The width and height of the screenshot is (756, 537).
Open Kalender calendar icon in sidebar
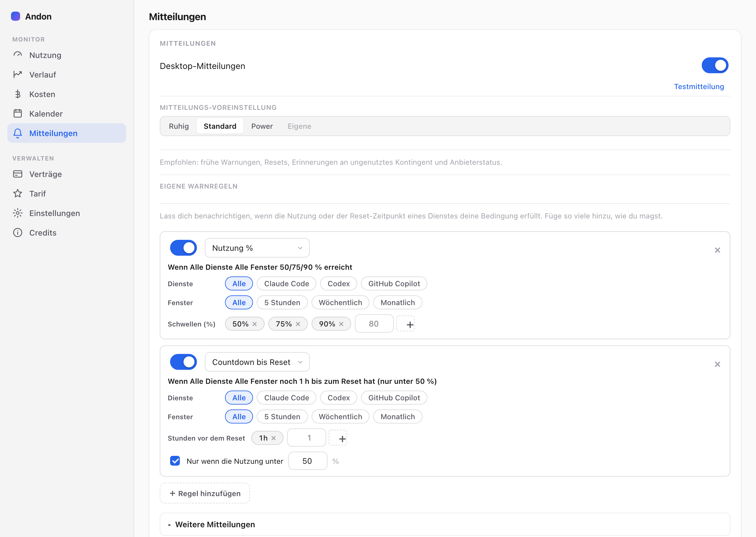coord(17,114)
